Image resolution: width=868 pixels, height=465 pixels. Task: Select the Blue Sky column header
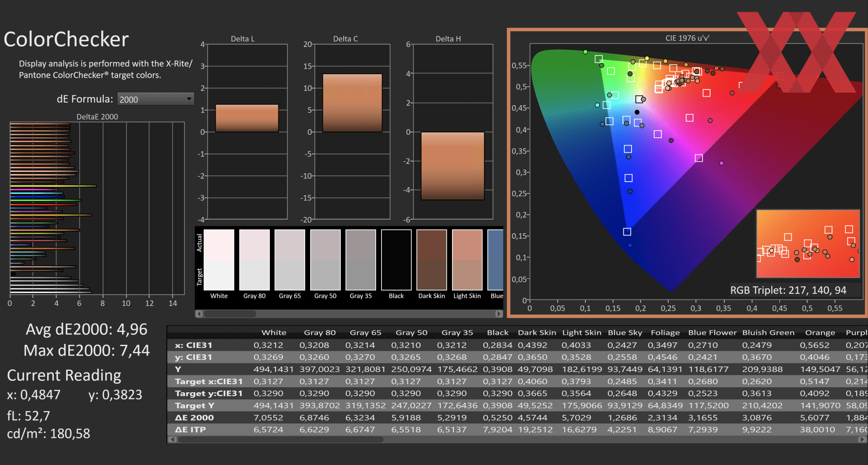[625, 333]
